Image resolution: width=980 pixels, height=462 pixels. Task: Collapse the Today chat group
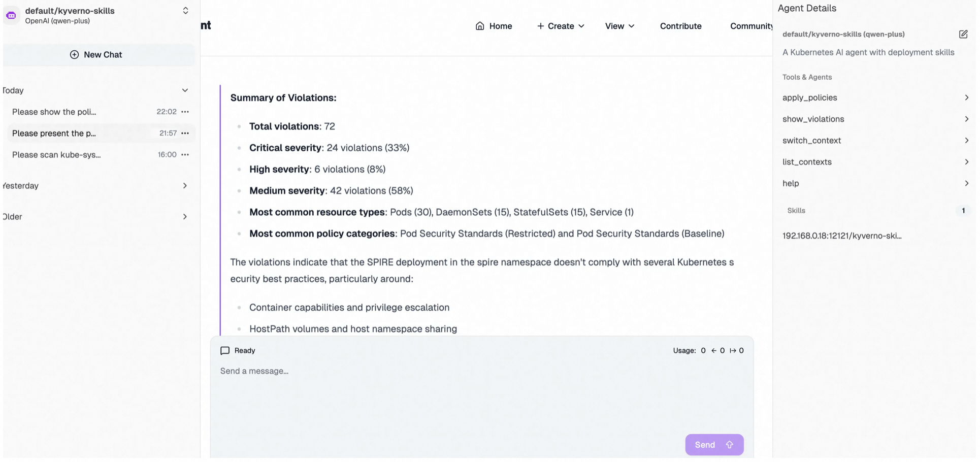(x=185, y=90)
